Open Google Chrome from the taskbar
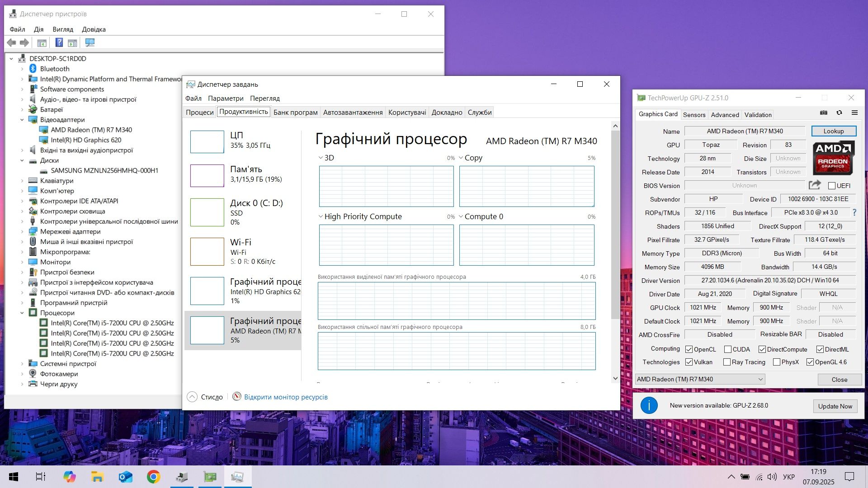Viewport: 868px width, 488px height. click(154, 477)
